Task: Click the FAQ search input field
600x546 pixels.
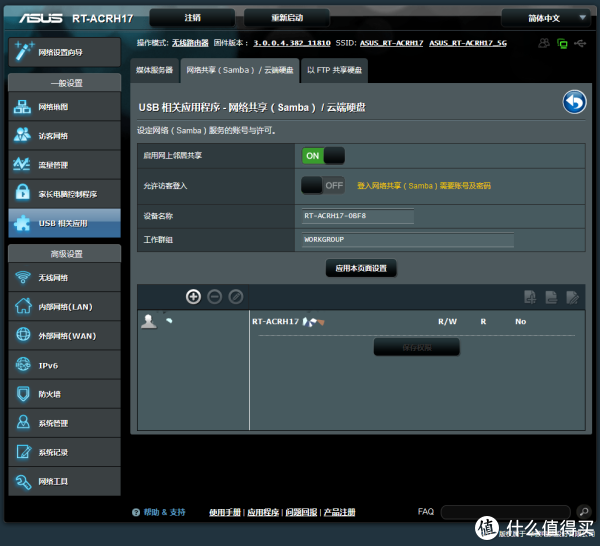Action: pos(505,512)
